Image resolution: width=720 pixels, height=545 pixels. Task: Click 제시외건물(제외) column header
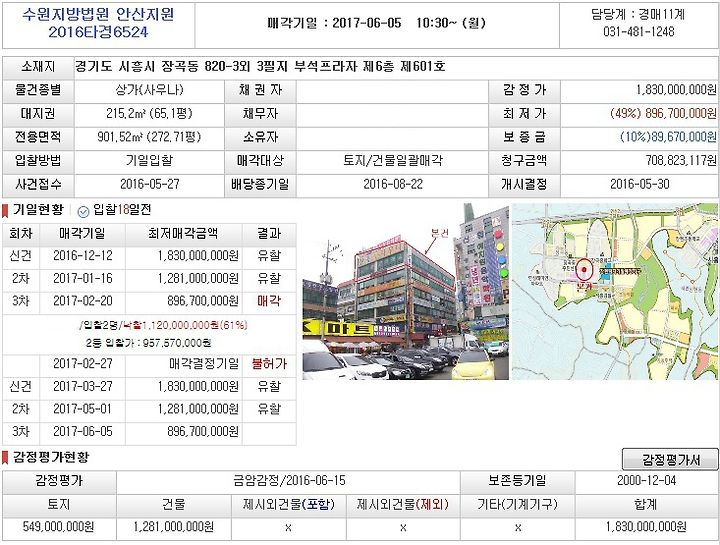coord(403,505)
